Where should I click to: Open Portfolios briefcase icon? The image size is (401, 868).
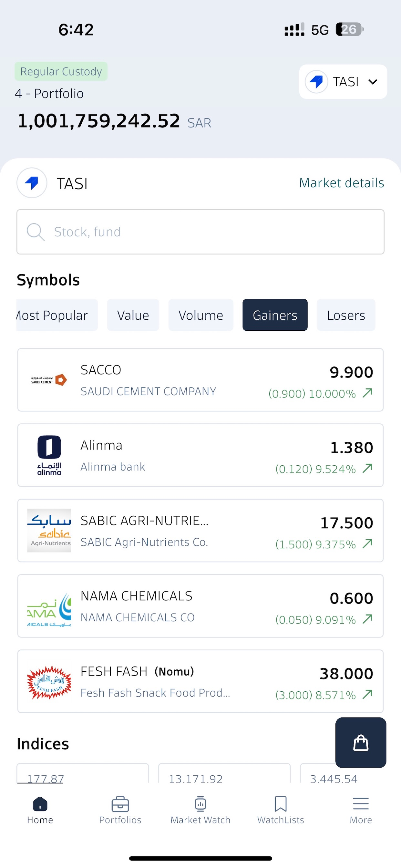click(x=120, y=804)
